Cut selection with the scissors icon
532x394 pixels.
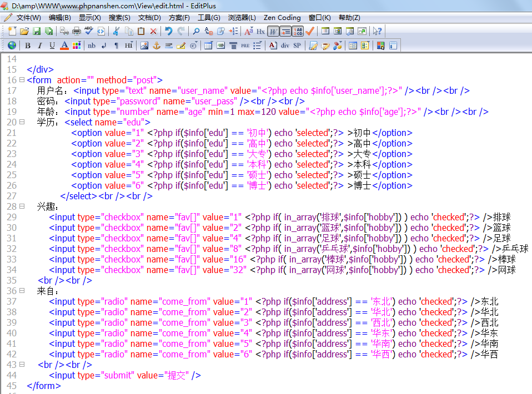[x=116, y=31]
